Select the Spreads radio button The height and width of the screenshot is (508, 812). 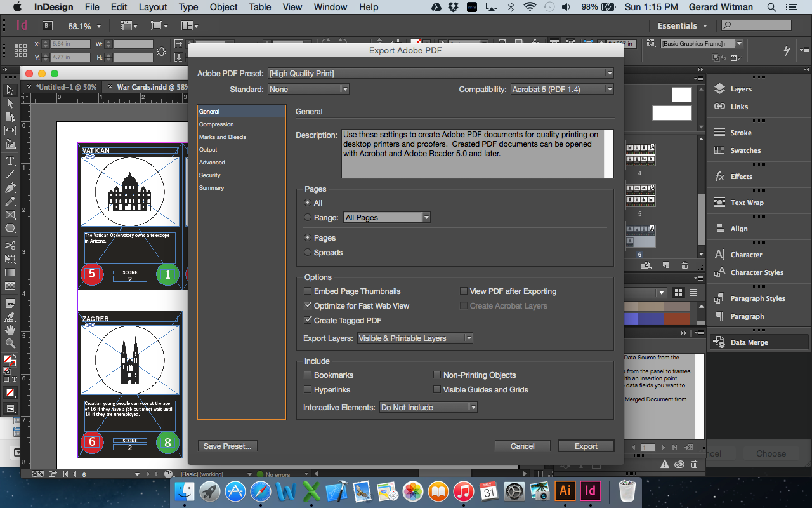307,252
